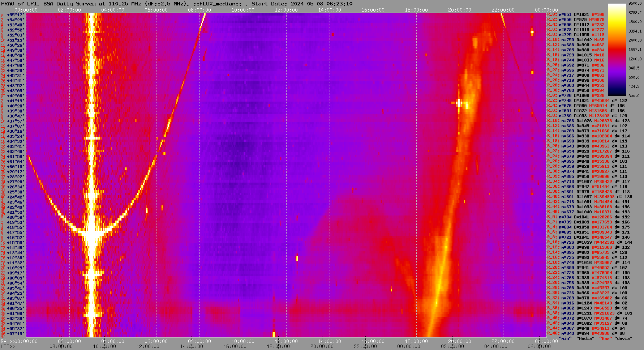Click the red ^Max^ legend label
Screen dimensions: 644x350
606,339
